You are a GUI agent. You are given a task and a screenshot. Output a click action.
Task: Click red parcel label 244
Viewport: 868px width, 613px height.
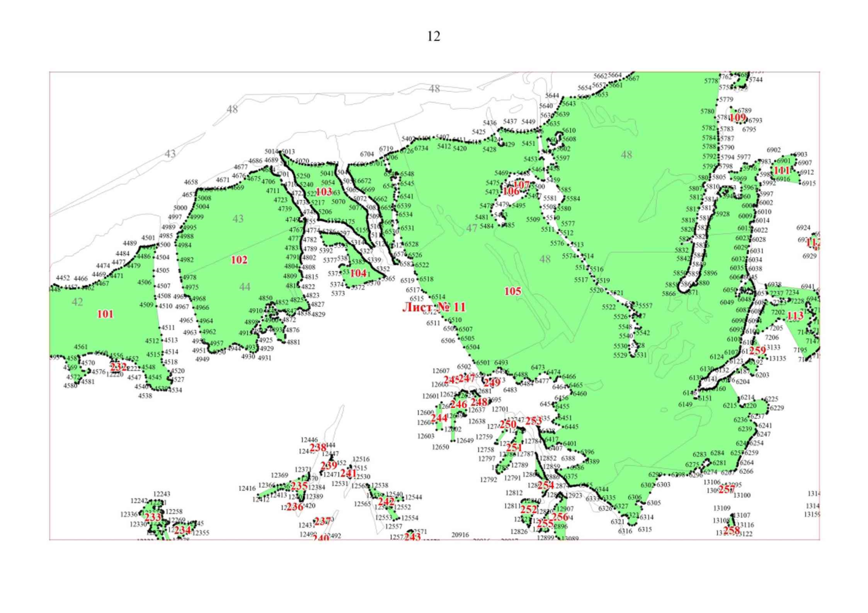click(x=439, y=418)
